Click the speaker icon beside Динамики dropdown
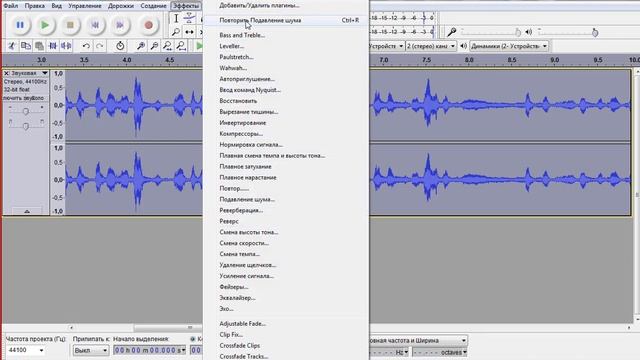Image resolution: width=640 pixels, height=360 pixels. 463,46
